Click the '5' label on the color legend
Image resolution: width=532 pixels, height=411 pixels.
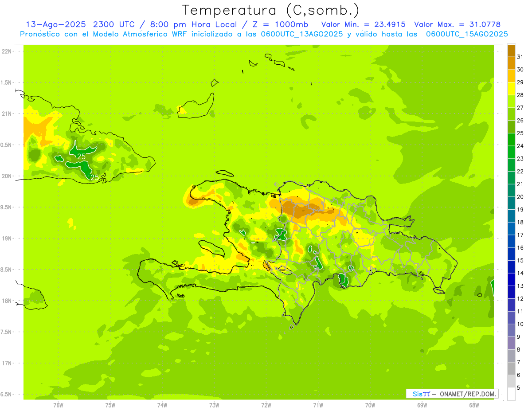pos(519,388)
